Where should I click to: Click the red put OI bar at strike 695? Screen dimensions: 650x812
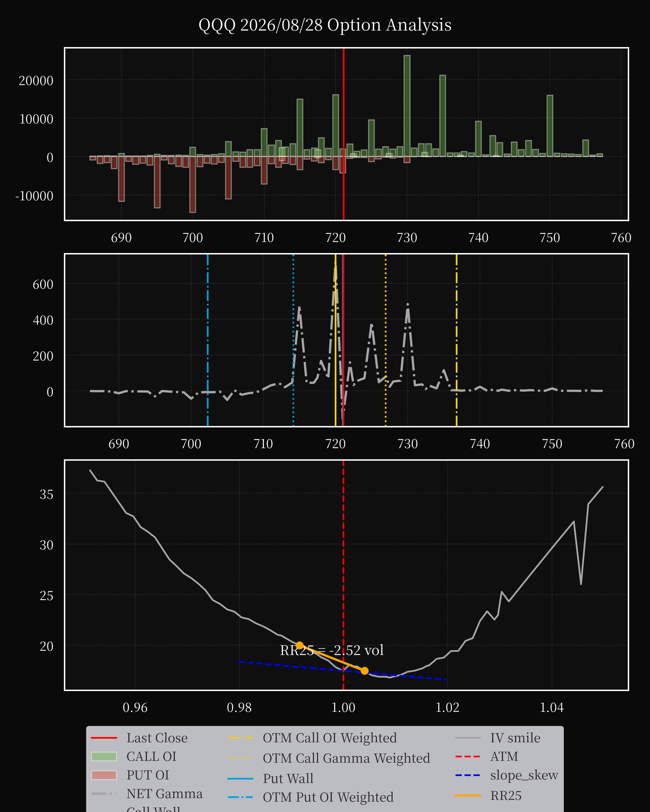[x=157, y=182]
